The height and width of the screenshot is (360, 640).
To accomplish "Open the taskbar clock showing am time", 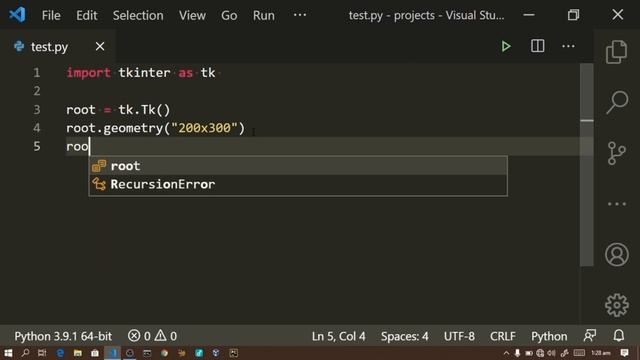I will 601,353.
